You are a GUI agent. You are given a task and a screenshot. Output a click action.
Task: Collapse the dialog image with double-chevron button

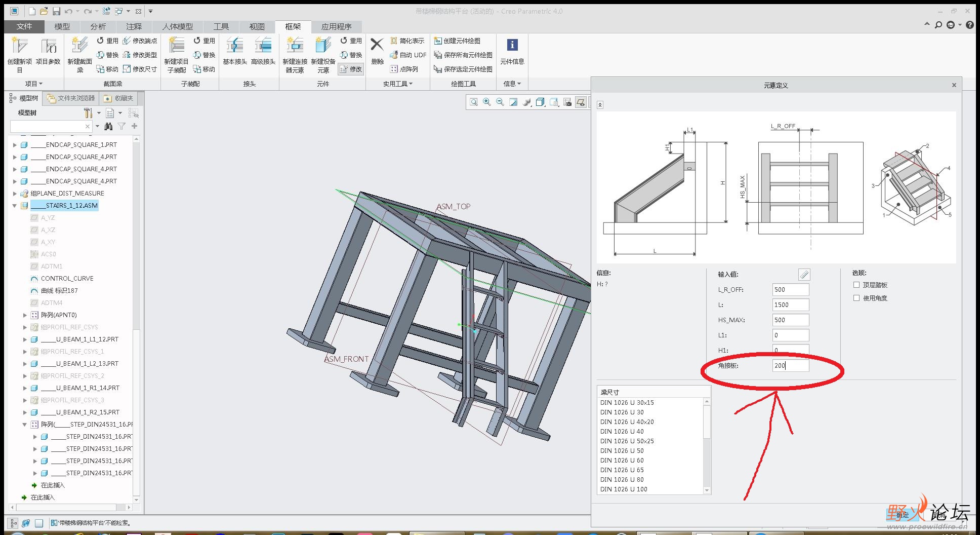pyautogui.click(x=600, y=105)
